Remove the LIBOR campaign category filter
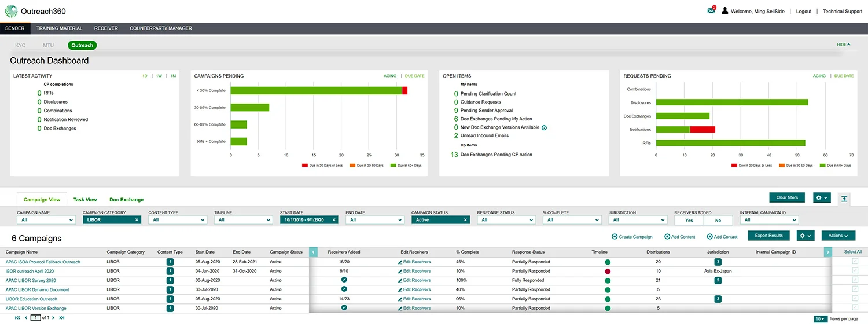The width and height of the screenshot is (868, 330). click(137, 220)
